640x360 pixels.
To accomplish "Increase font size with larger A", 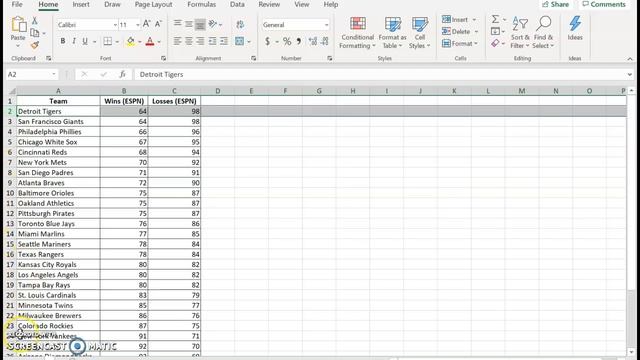I will (147, 24).
